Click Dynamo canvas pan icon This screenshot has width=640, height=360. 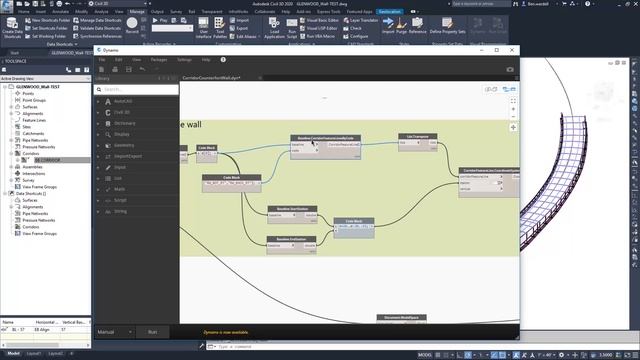pos(513,127)
